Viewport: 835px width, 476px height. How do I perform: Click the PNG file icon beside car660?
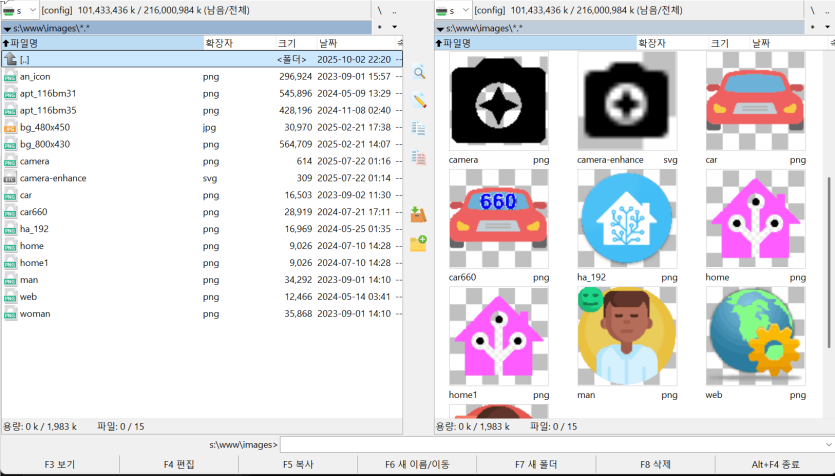tap(10, 212)
